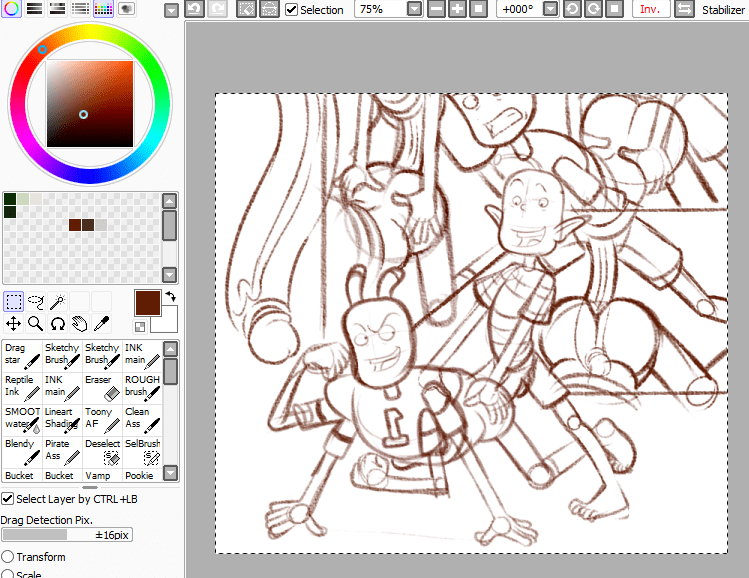The image size is (749, 578).
Task: Choose the Reptile Ink brush
Action: (x=22, y=387)
